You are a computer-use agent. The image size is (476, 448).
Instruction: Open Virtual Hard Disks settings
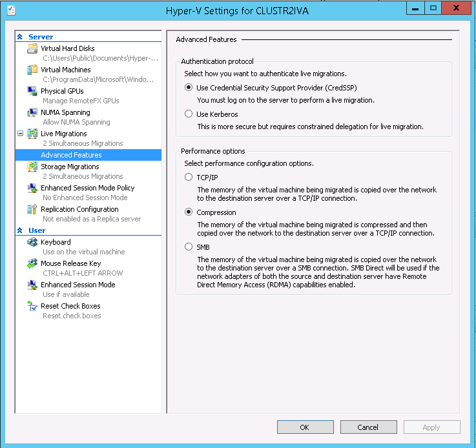68,48
